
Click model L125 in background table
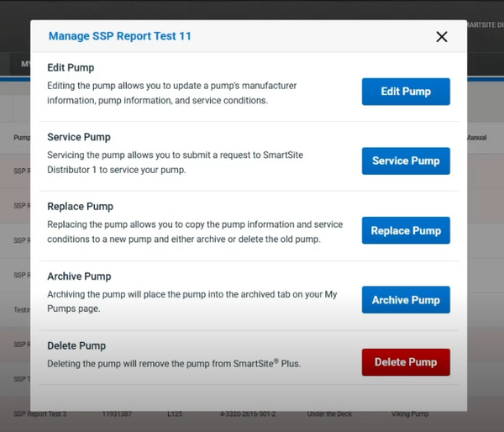(x=175, y=414)
